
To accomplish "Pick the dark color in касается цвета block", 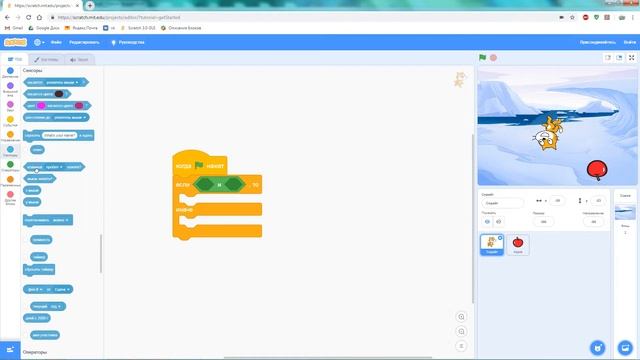I will [59, 94].
